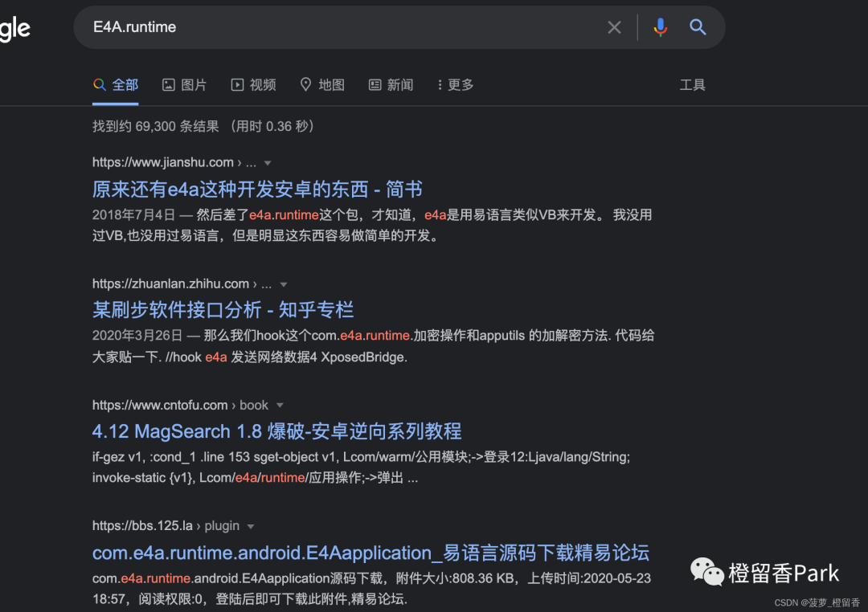Viewport: 868px width, 612px height.
Task: Start voice search with microphone icon
Action: 660,27
